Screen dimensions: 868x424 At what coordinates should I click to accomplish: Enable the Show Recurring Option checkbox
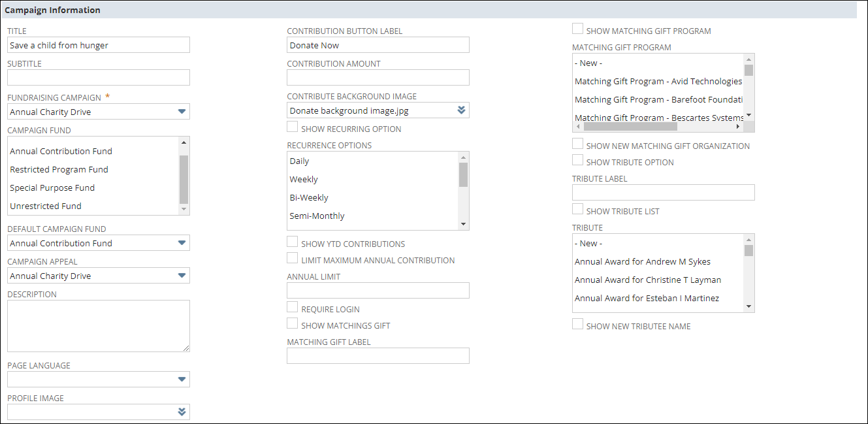[x=293, y=127]
